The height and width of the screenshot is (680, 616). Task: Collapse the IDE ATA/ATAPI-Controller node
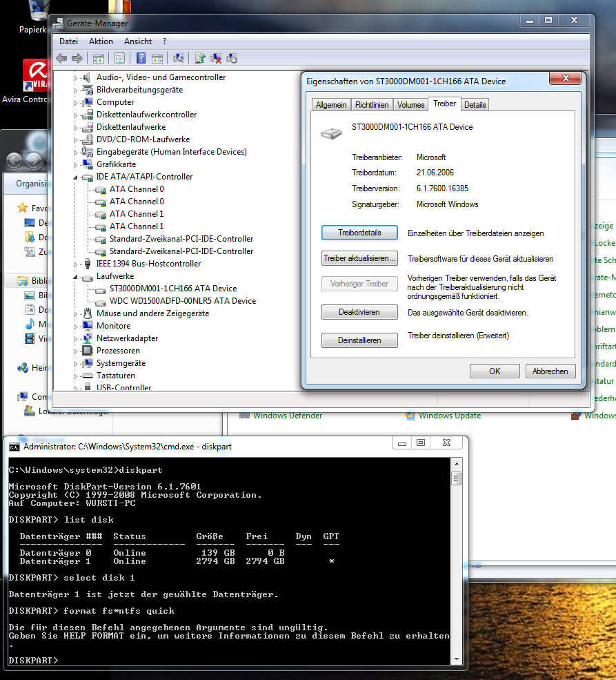75,177
